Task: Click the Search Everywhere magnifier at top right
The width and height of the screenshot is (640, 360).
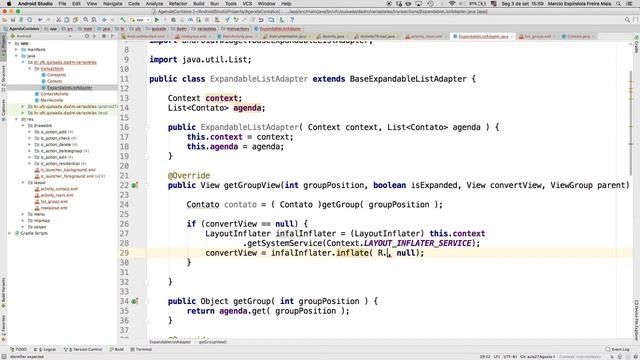Action: 627,20
